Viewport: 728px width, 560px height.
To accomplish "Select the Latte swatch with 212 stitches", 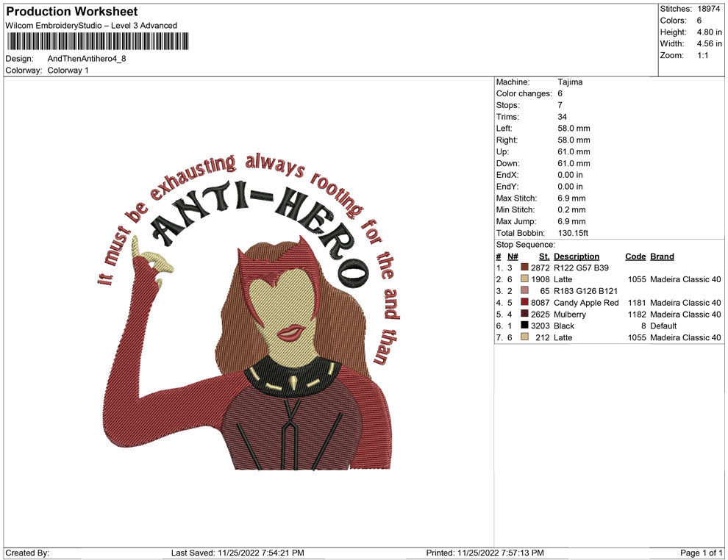I will pos(524,337).
